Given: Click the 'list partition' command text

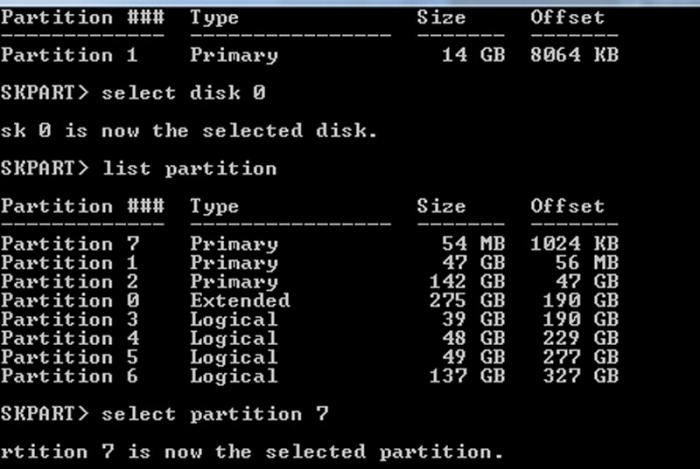Looking at the screenshot, I should [x=189, y=168].
